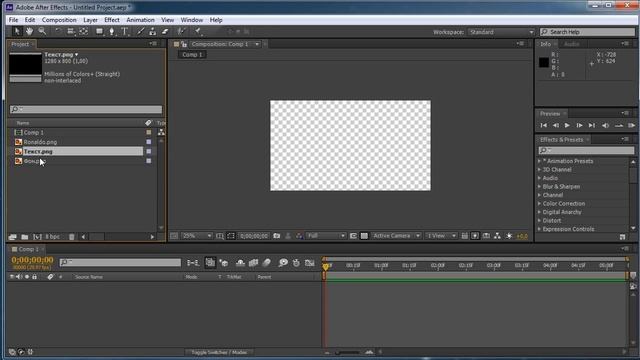Create a new composition from Project panel

[x=37, y=237]
